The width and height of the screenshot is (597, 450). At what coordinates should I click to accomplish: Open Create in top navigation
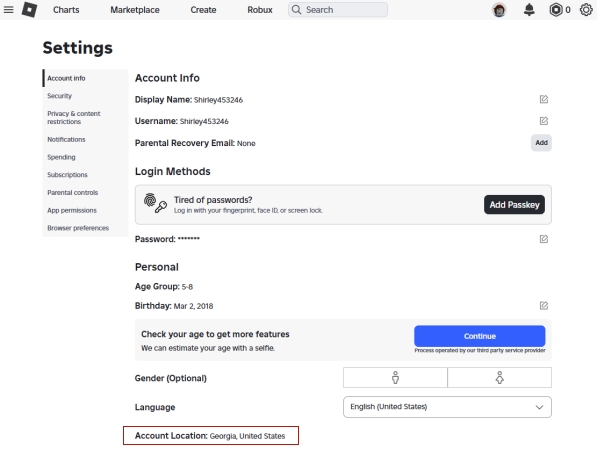pyautogui.click(x=203, y=10)
